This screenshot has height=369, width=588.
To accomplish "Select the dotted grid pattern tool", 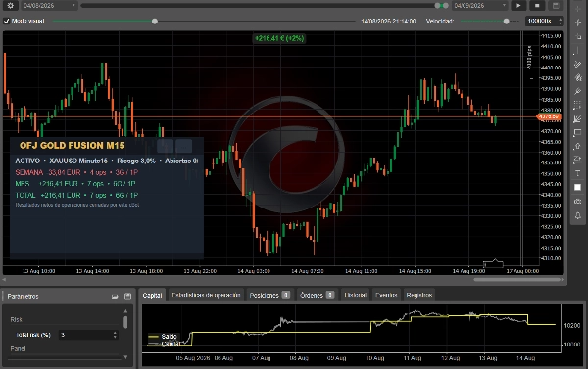I will pos(578,106).
